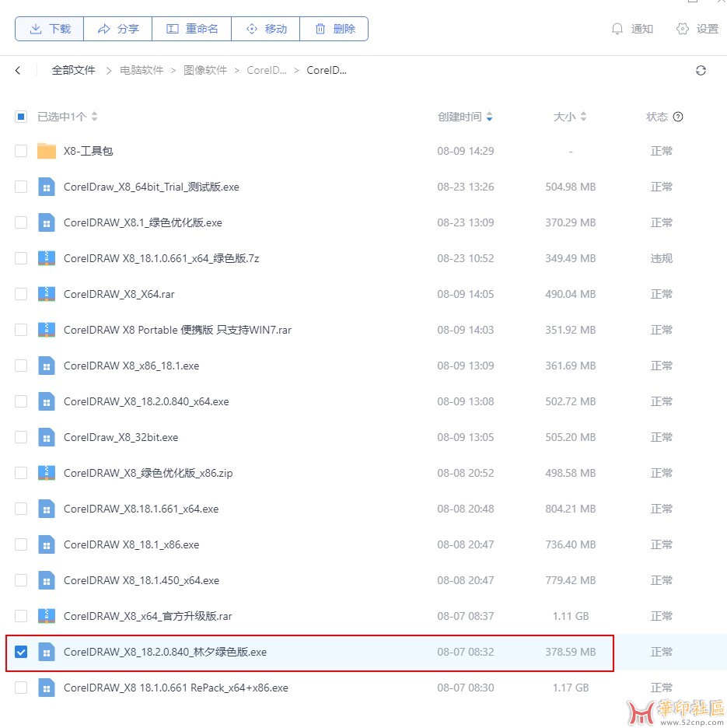Screen dimensions: 727x728
Task: Click the 下载 download button
Action: (x=49, y=29)
